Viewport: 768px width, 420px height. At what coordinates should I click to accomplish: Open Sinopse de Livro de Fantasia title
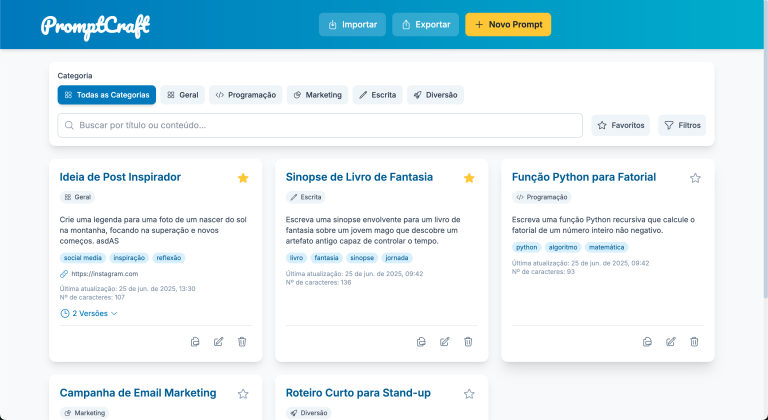(x=360, y=177)
